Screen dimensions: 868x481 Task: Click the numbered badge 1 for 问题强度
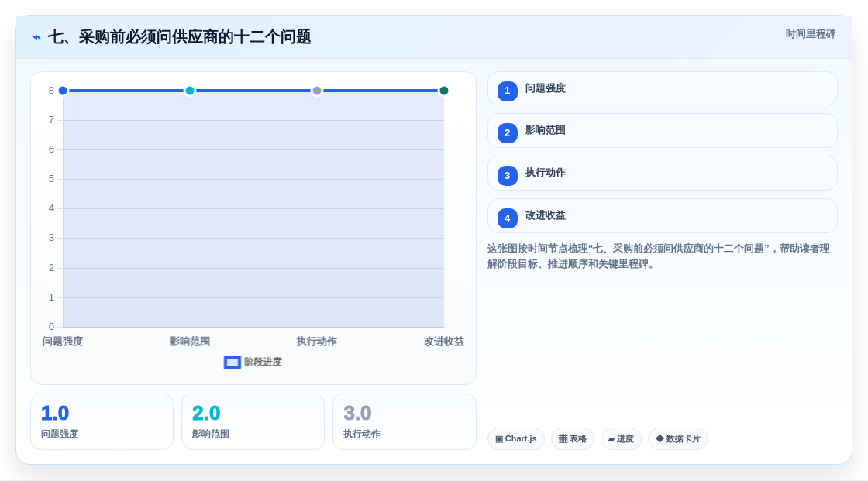[x=507, y=91]
